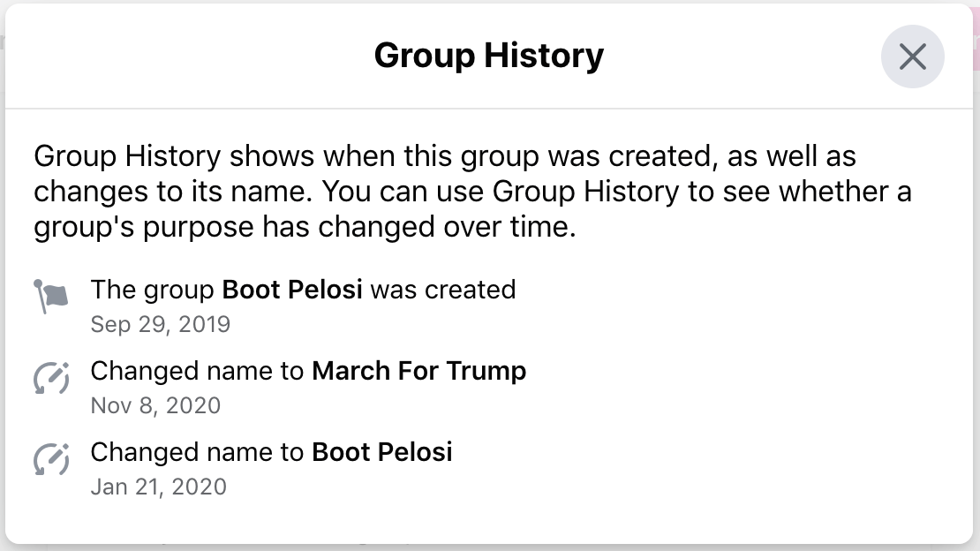Click description line starting "Group History shows"

445,155
